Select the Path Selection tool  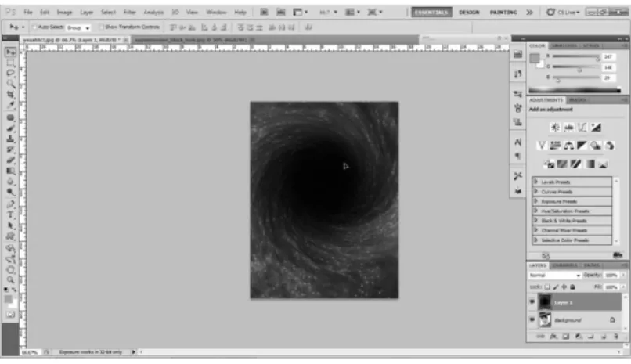coord(10,225)
